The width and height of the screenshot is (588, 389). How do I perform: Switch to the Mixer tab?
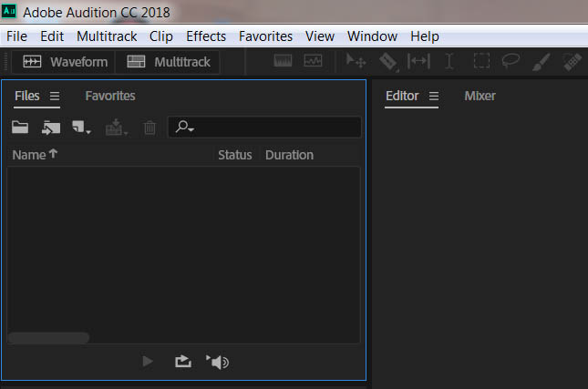[480, 96]
